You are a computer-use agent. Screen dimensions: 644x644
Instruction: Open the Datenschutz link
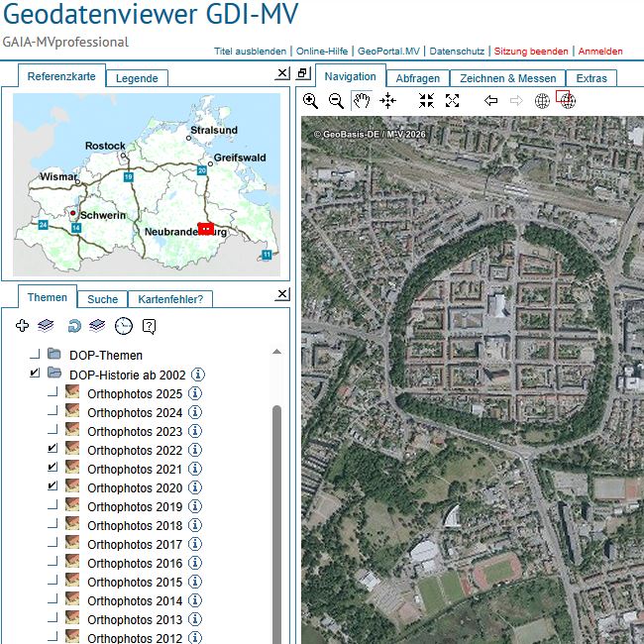click(457, 52)
